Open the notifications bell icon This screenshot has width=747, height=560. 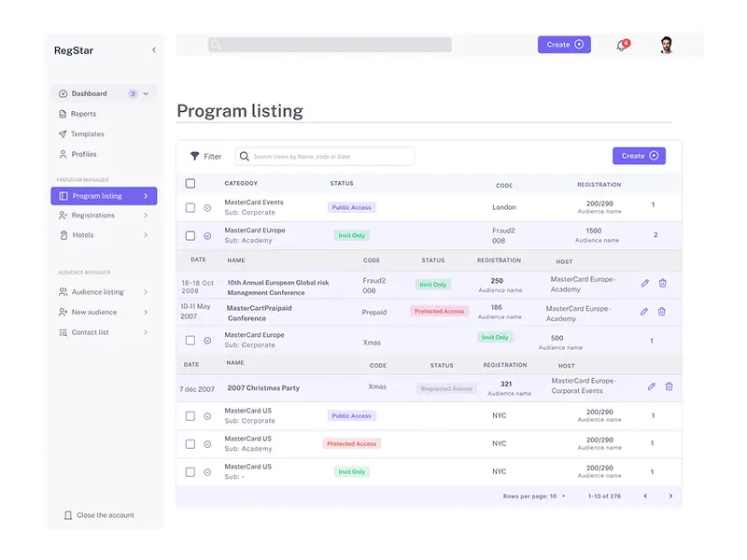[620, 43]
